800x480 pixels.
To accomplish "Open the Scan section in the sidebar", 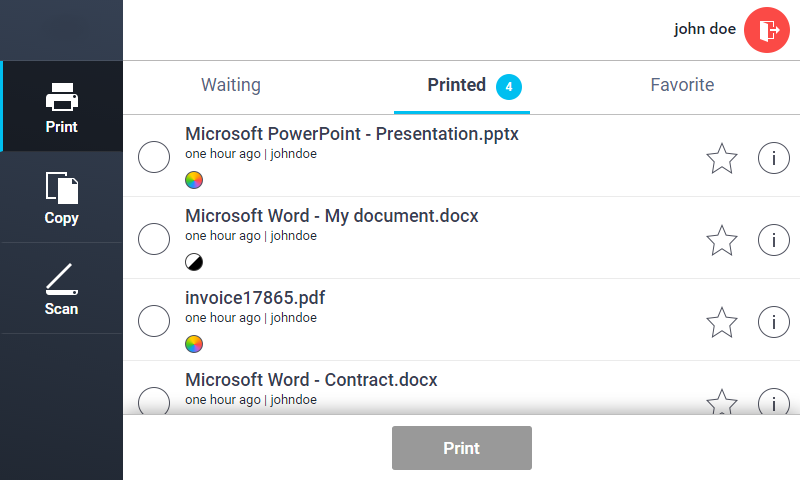I will click(62, 288).
